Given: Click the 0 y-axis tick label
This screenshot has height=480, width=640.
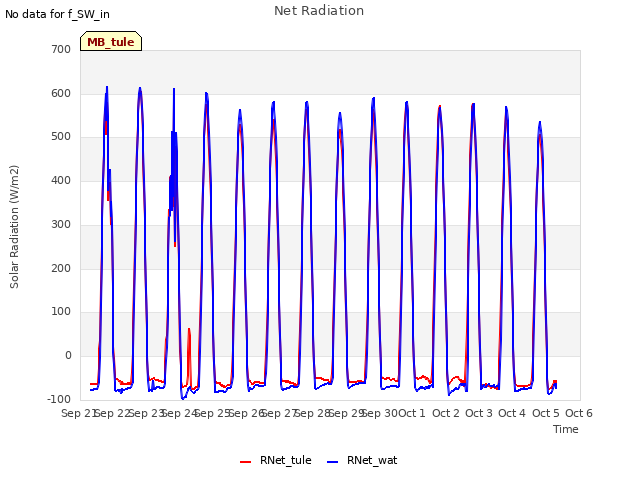Looking at the screenshot, I should click(68, 356).
